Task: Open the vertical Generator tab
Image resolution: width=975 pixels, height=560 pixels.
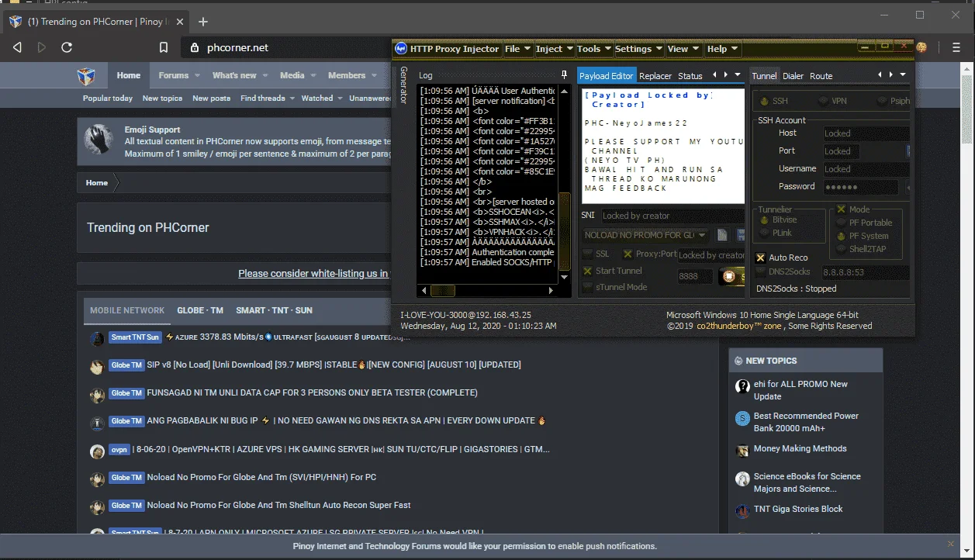Action: pyautogui.click(x=403, y=85)
